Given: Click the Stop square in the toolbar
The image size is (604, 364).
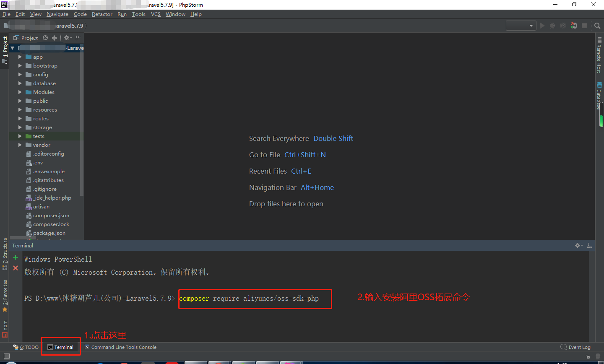Looking at the screenshot, I should tap(584, 26).
